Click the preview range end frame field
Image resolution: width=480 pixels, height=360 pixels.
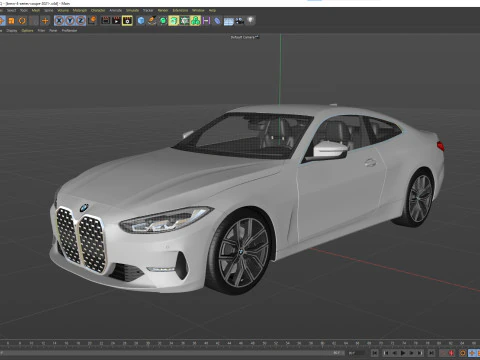[x=338, y=353]
